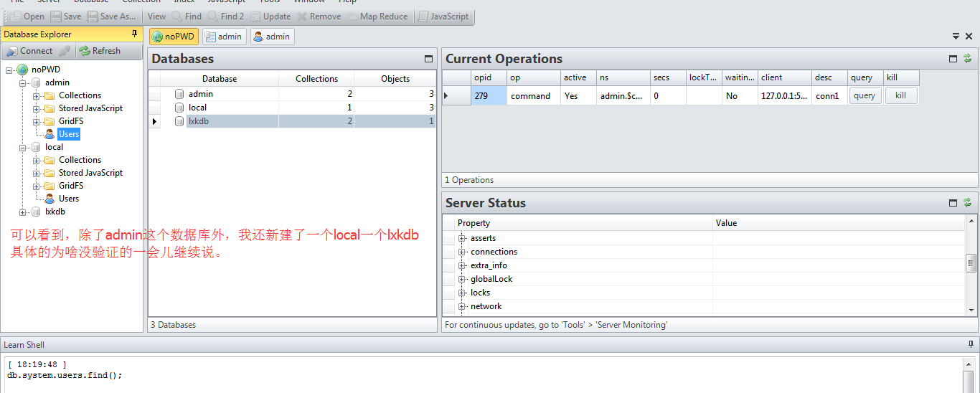
Task: Click the query button for opid 279
Action: 864,95
